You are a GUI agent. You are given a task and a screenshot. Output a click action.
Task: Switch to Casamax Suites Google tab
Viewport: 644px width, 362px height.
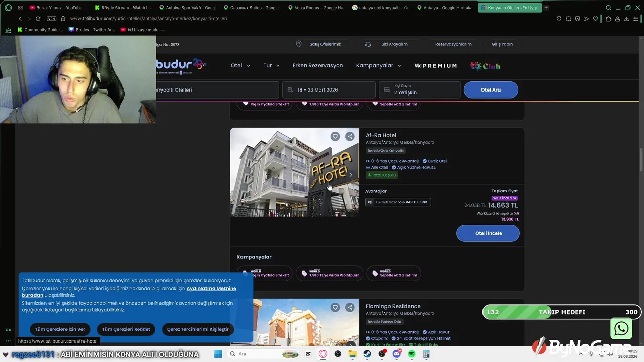[x=252, y=8]
